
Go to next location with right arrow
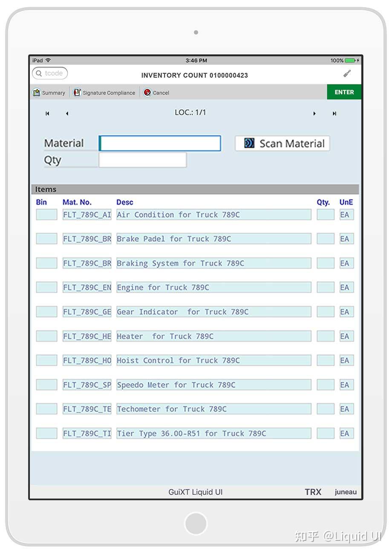click(314, 113)
